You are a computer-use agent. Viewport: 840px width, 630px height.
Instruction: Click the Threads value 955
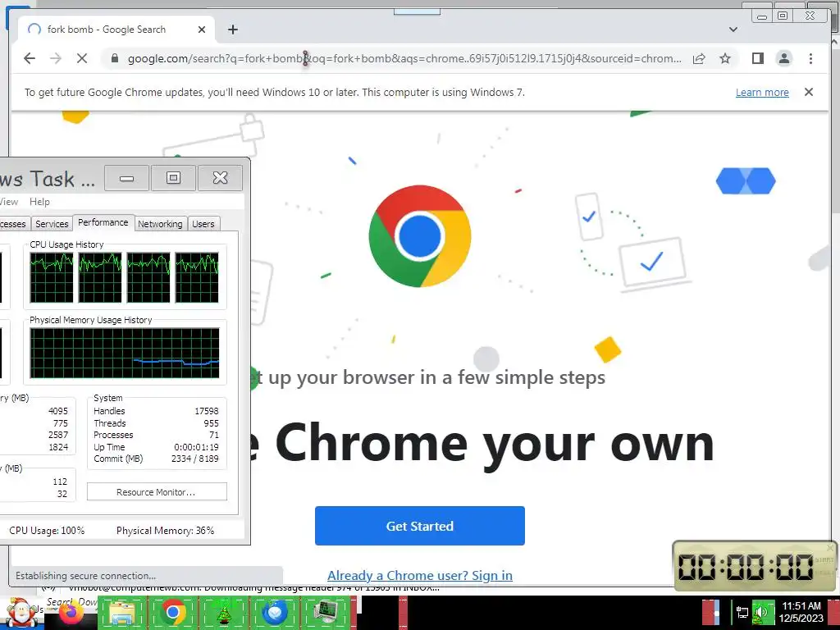pos(211,423)
